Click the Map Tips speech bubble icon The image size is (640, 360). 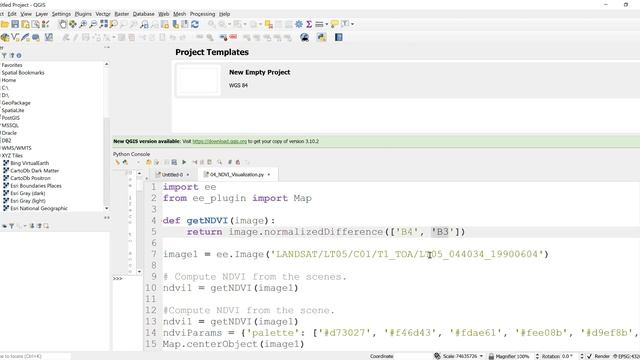pyautogui.click(x=334, y=24)
